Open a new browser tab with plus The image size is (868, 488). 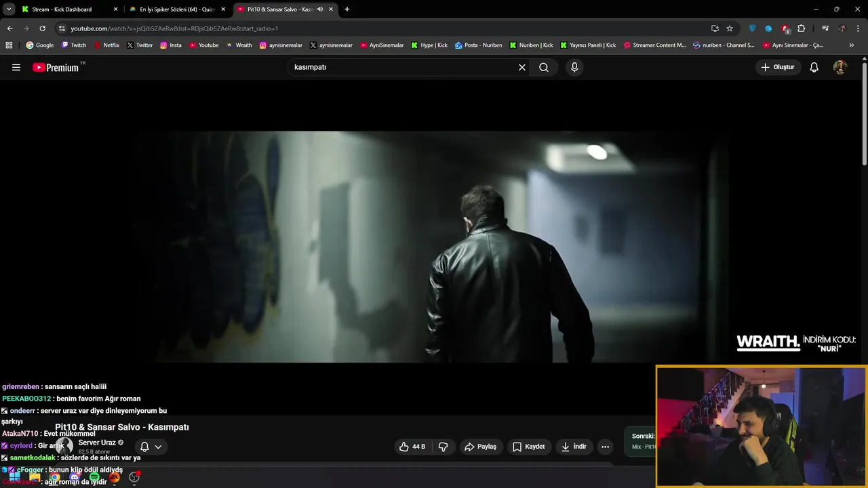point(347,9)
